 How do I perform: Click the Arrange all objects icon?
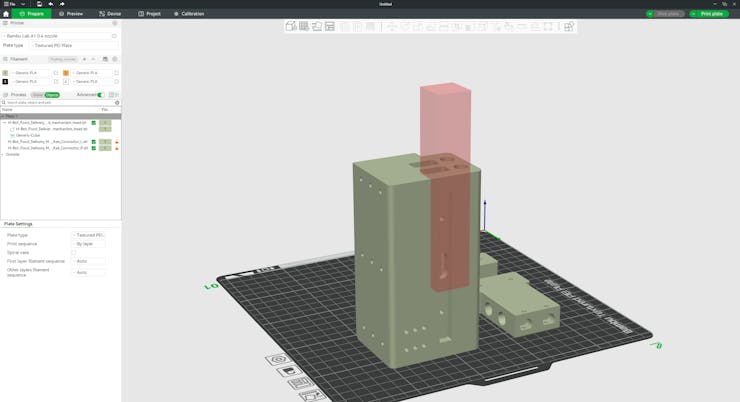[330, 27]
